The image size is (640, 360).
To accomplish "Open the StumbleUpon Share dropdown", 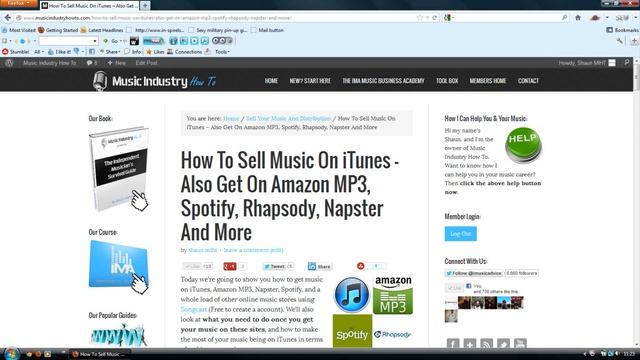I will [111, 52].
